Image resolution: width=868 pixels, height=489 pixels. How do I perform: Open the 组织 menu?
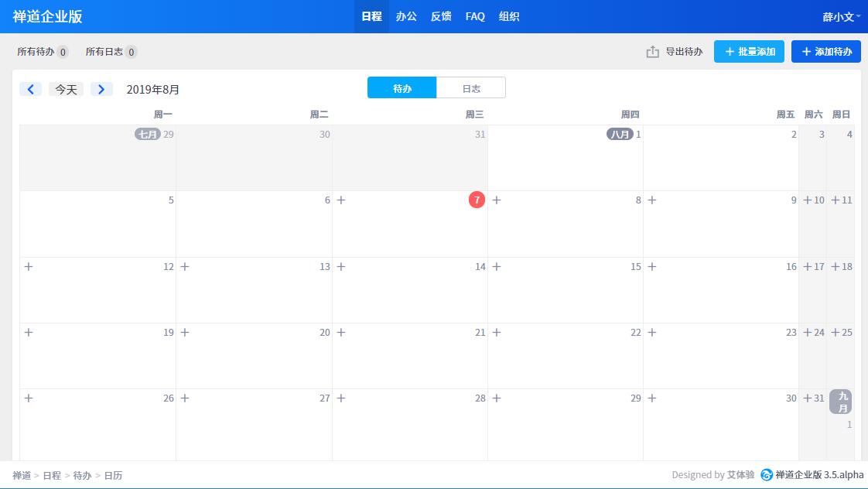click(509, 16)
